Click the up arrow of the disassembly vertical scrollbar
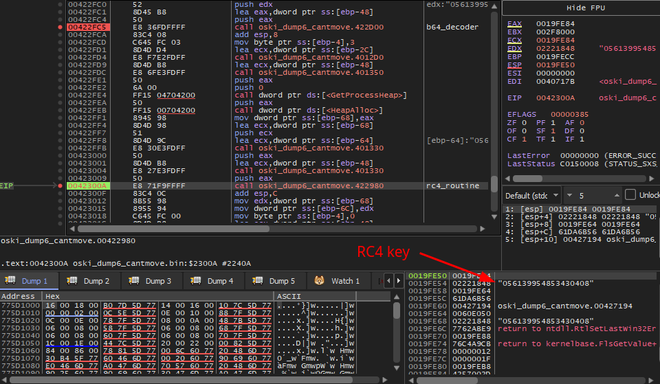The image size is (660, 384). pyautogui.click(x=494, y=6)
